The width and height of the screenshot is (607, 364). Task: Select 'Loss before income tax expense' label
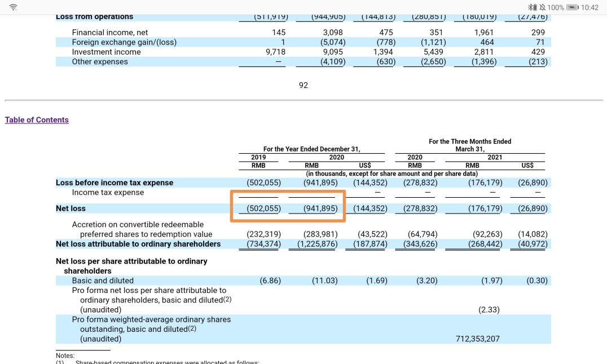(115, 183)
